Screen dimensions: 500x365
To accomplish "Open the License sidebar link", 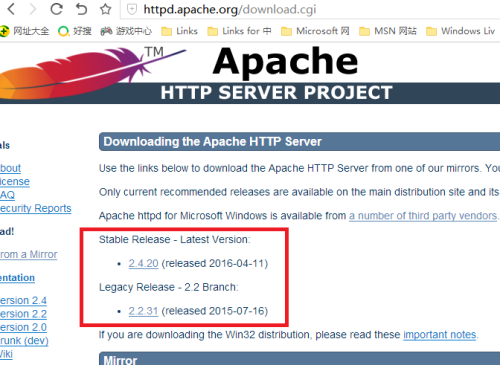I will [15, 182].
